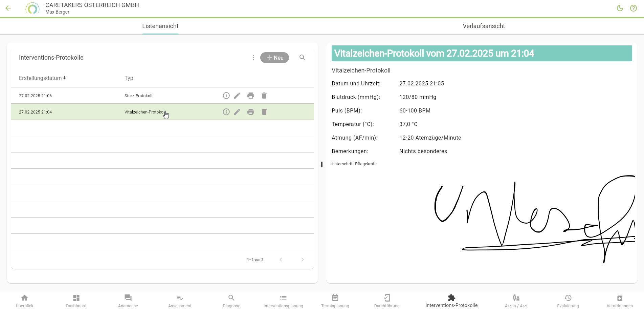The image size is (644, 309).
Task: Go to next page of protocols
Action: click(x=302, y=260)
